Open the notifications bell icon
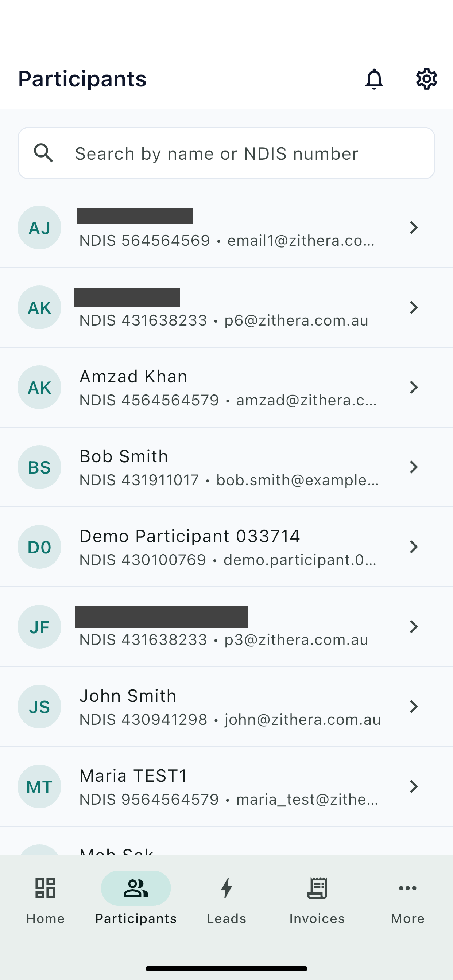The image size is (453, 980). 374,79
